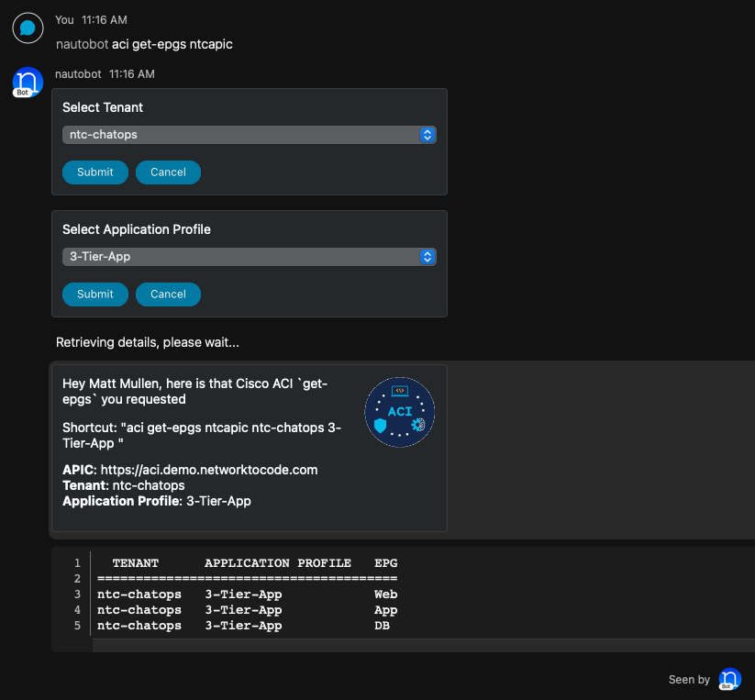Viewport: 755px width, 700px height.
Task: Expand the Application Profile dropdown showing 3-Tier-App
Action: [x=249, y=257]
